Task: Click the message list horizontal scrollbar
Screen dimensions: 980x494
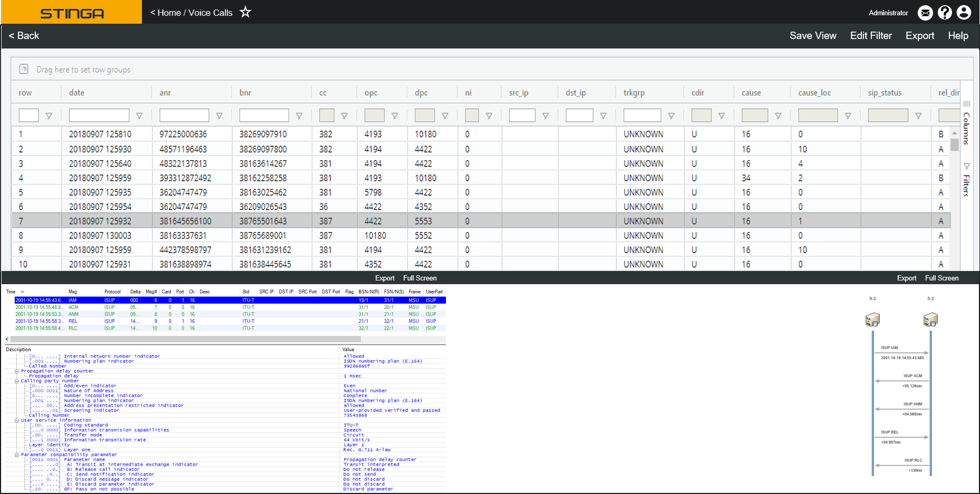Action: click(x=185, y=339)
